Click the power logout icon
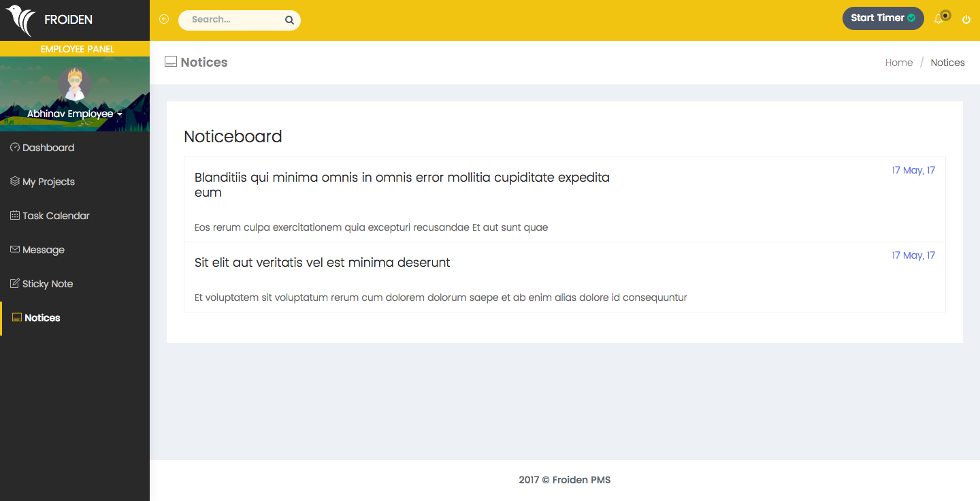 [x=966, y=20]
